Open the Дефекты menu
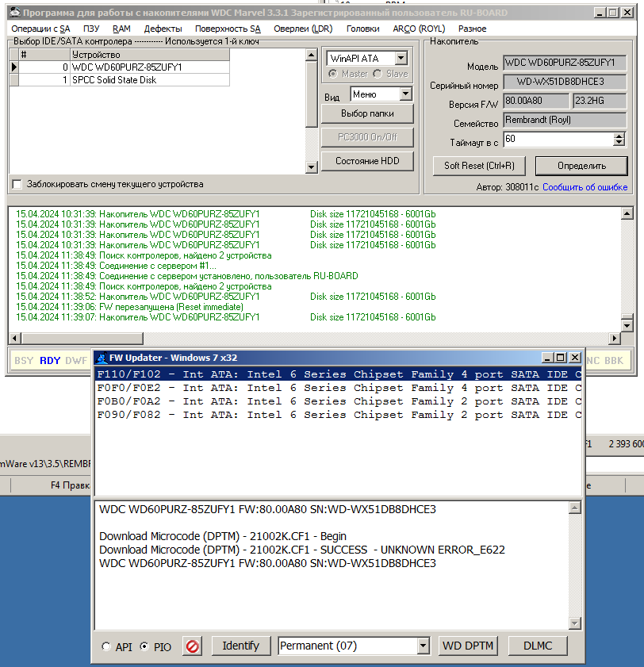The height and width of the screenshot is (667, 644). (163, 29)
